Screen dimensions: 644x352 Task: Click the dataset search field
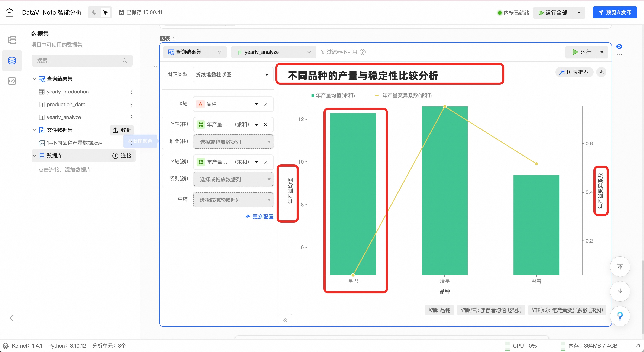click(80, 61)
